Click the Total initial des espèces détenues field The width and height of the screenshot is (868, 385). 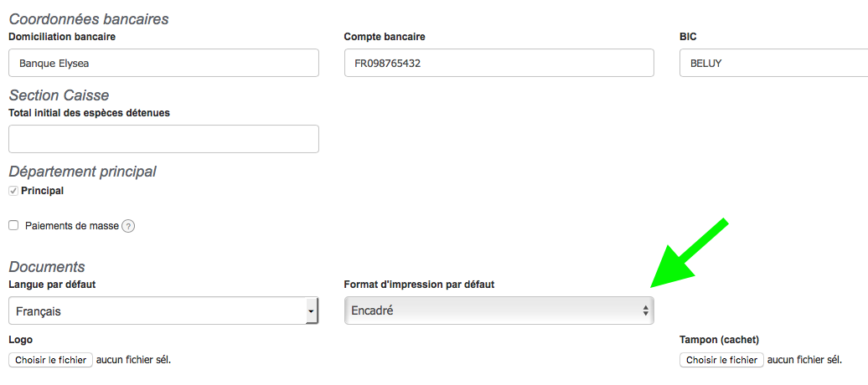point(163,139)
